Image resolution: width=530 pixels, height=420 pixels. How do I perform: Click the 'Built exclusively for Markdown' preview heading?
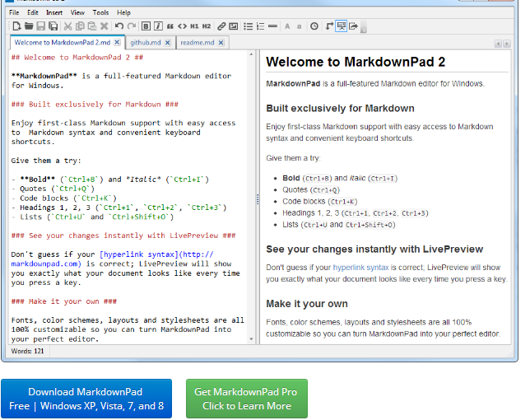pos(340,108)
